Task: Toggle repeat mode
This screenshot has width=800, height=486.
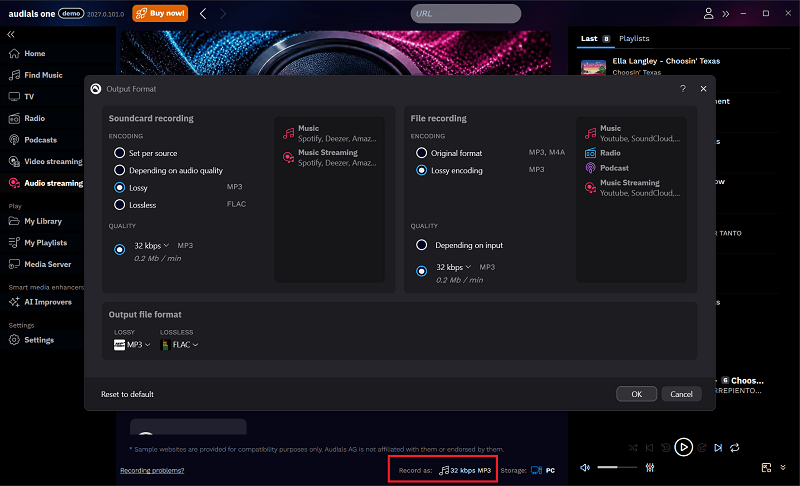Action: (x=735, y=448)
